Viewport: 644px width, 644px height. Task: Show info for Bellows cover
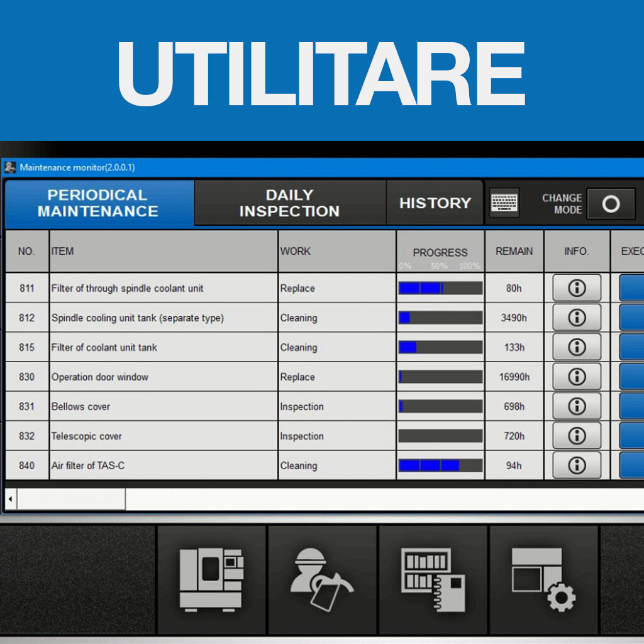click(576, 406)
